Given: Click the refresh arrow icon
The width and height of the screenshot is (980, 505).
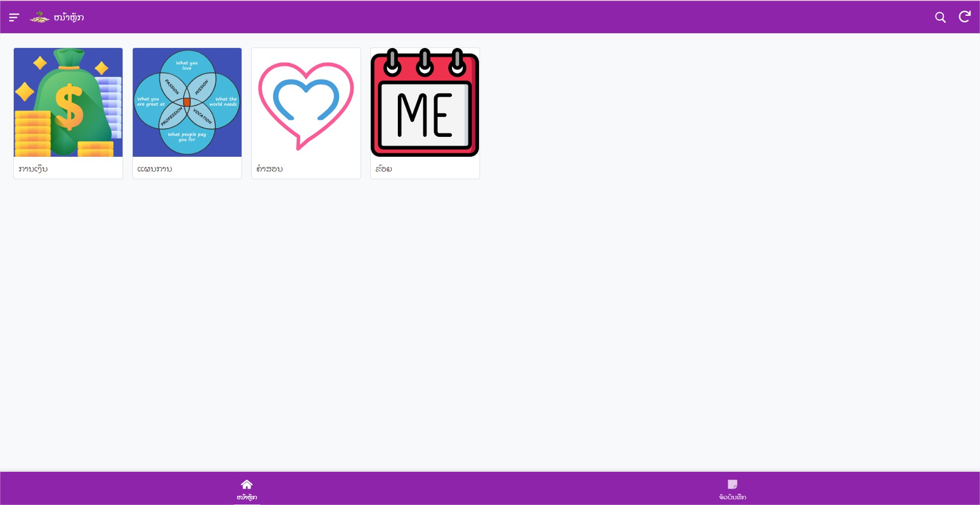Looking at the screenshot, I should 964,17.
